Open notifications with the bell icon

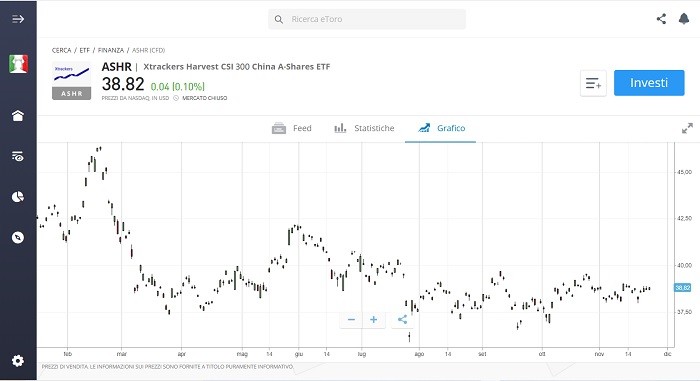click(683, 19)
